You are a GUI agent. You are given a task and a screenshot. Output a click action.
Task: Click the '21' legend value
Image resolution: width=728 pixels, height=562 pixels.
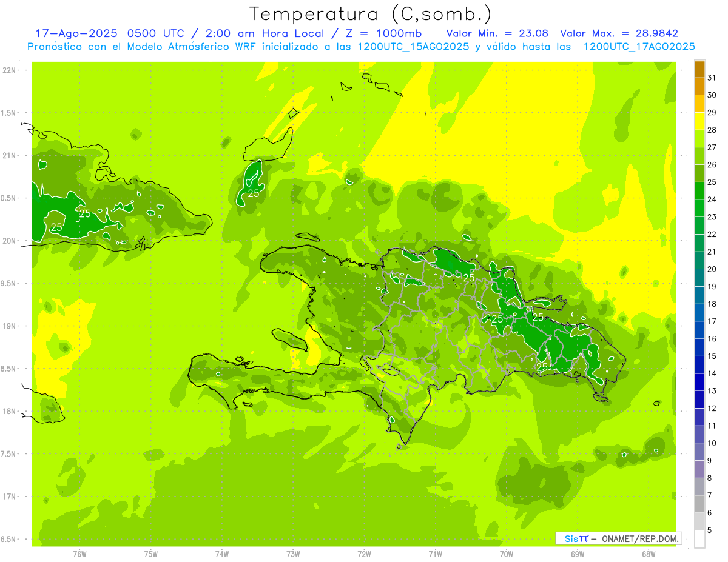712,252
